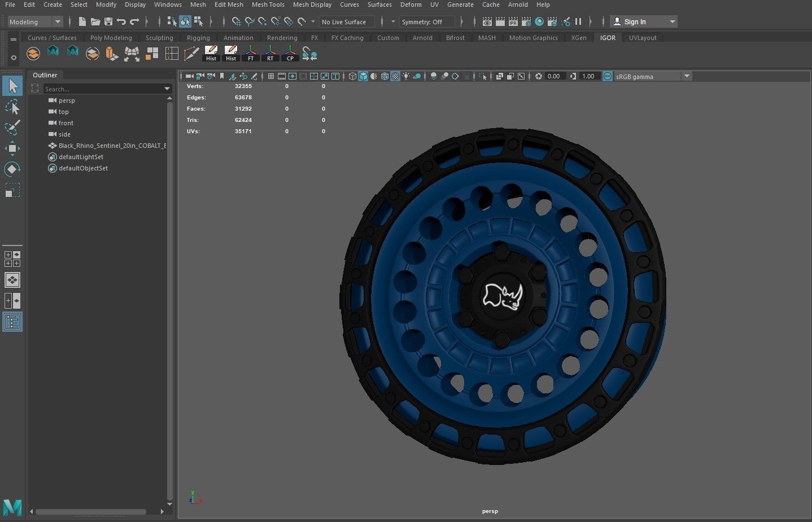Switch to four-view panel layout

tap(12, 259)
